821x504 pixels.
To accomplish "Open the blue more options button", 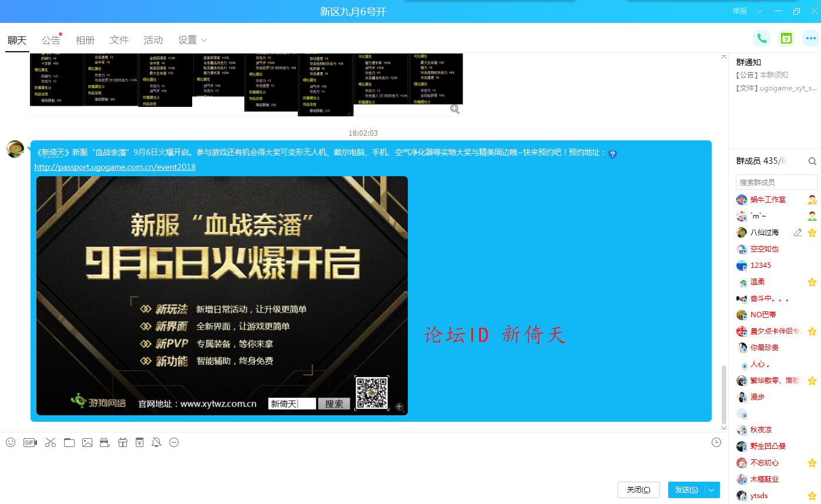I will (811, 38).
